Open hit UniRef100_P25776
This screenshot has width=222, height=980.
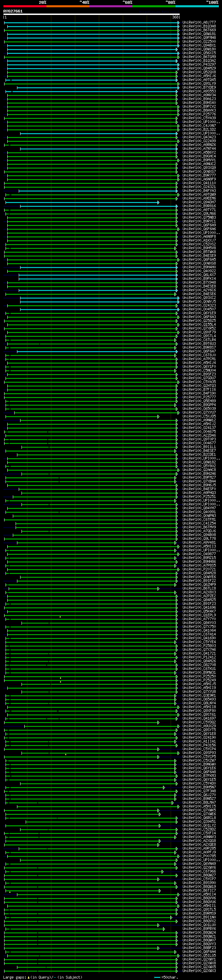click(199, 114)
